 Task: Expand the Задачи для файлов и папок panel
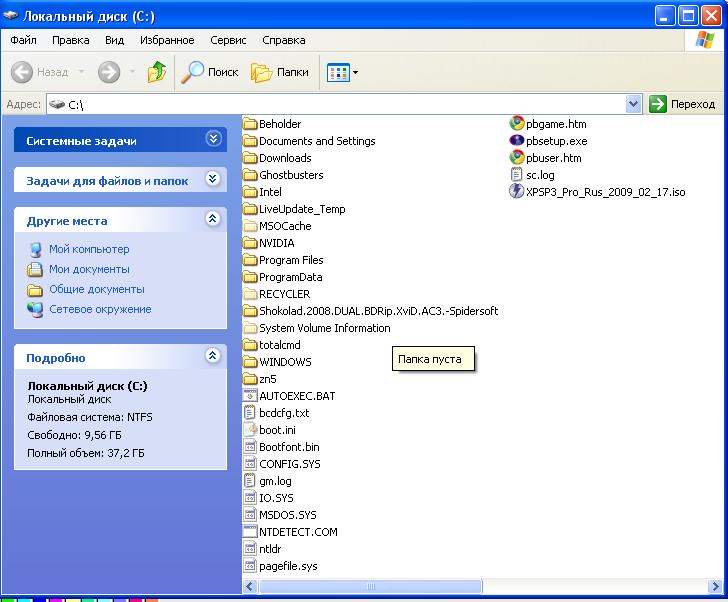coord(212,180)
